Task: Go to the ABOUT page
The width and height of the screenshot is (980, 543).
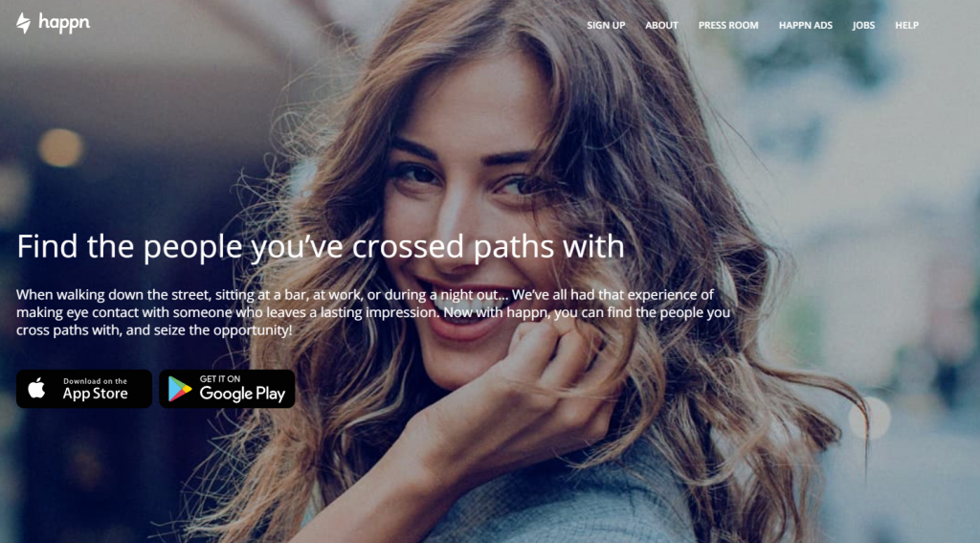Action: [661, 25]
